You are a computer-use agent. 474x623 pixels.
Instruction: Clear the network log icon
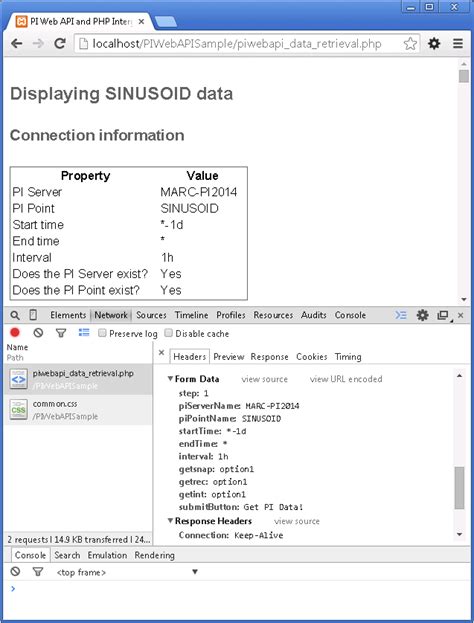pos(38,333)
